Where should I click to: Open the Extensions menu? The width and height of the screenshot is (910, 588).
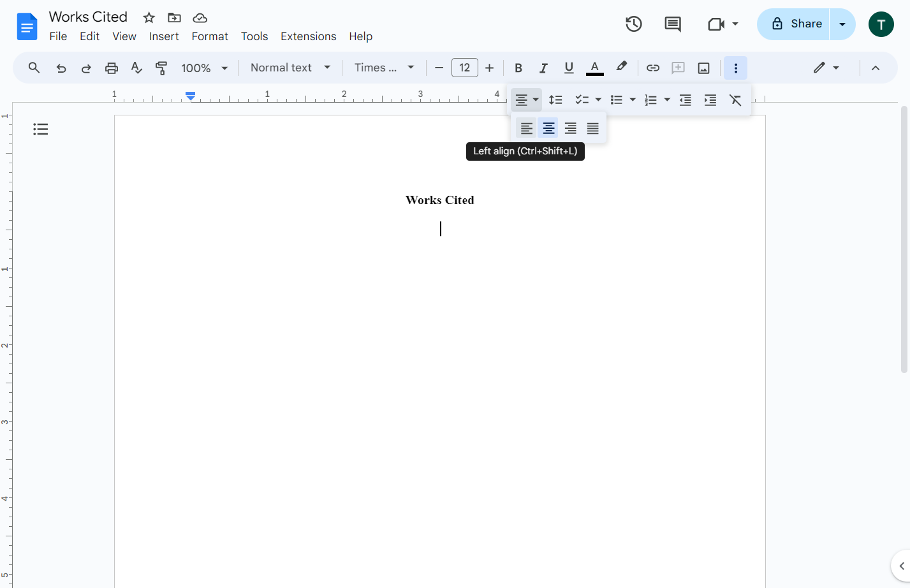[309, 36]
